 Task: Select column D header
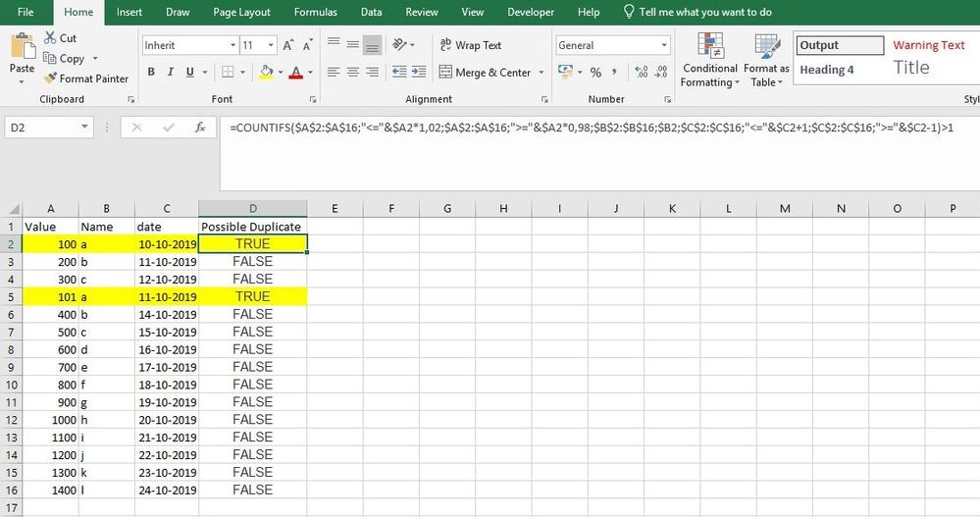click(252, 209)
